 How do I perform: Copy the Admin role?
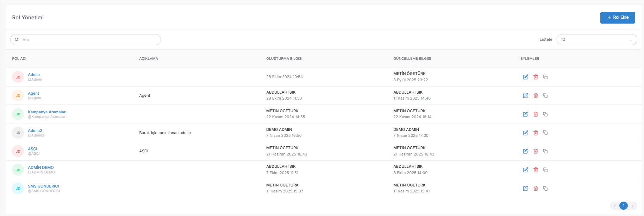pyautogui.click(x=545, y=77)
